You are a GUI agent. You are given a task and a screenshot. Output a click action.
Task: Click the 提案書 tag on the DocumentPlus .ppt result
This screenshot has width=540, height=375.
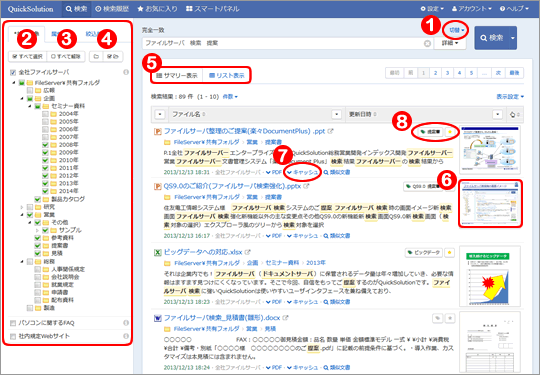430,132
